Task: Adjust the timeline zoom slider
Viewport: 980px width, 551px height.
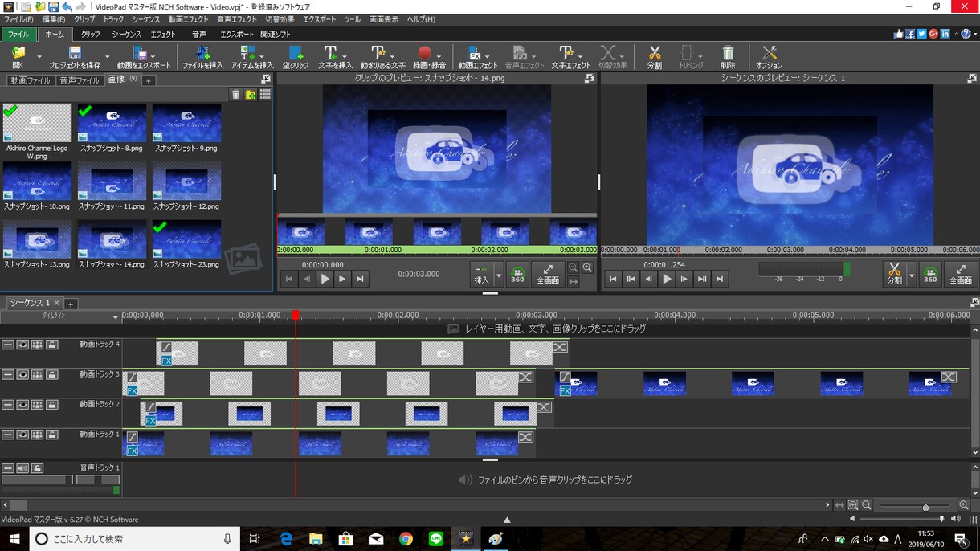Action: (917, 506)
